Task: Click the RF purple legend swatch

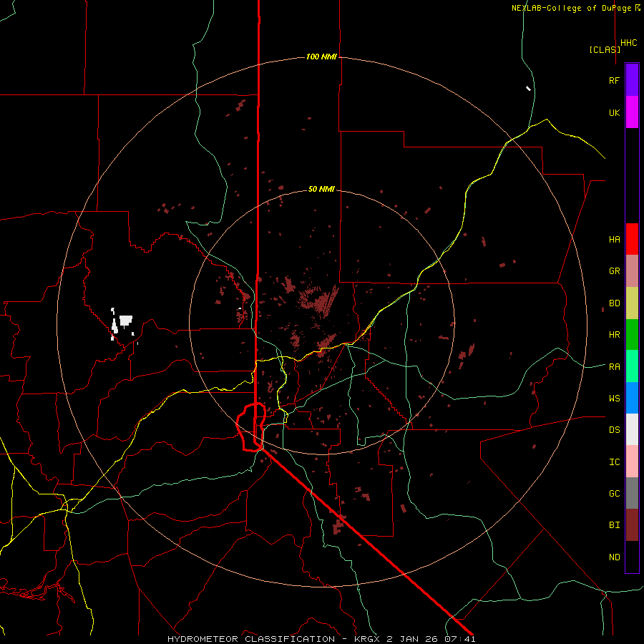Action: 632,80
